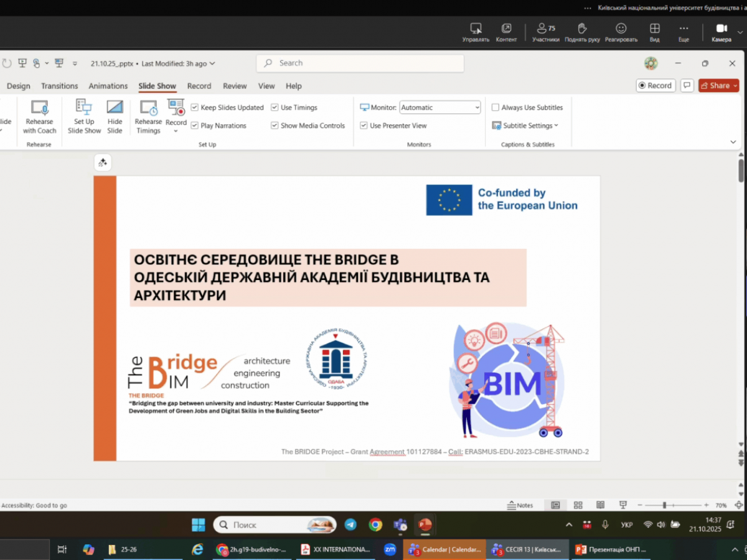
Task: Switch to Slide Sorter view in status bar
Action: 578,505
